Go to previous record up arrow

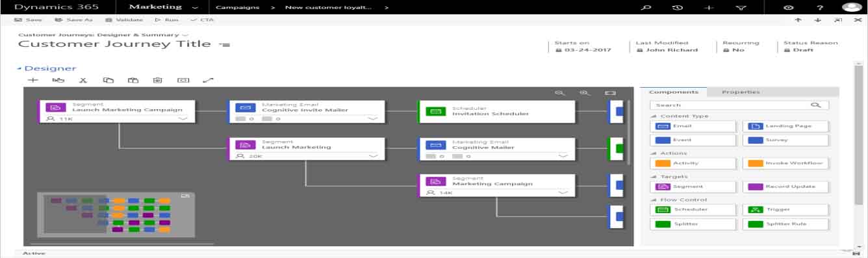click(x=798, y=20)
